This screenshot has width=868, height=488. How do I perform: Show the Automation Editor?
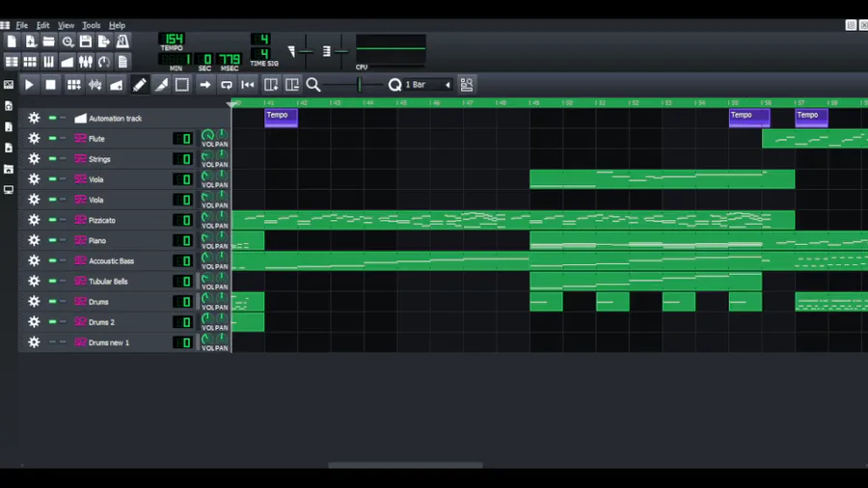point(68,62)
